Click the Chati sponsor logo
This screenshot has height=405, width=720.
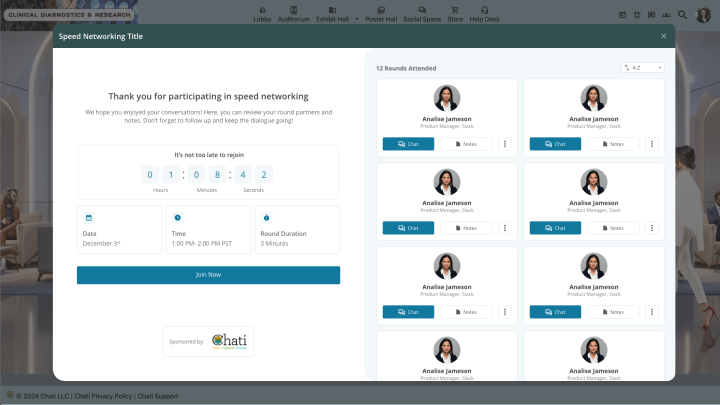click(229, 341)
